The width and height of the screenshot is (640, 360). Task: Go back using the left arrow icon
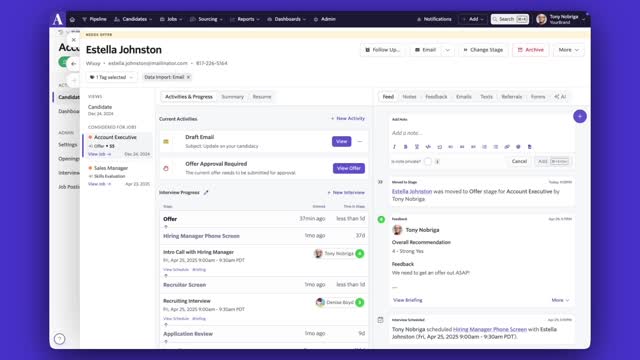[x=73, y=64]
